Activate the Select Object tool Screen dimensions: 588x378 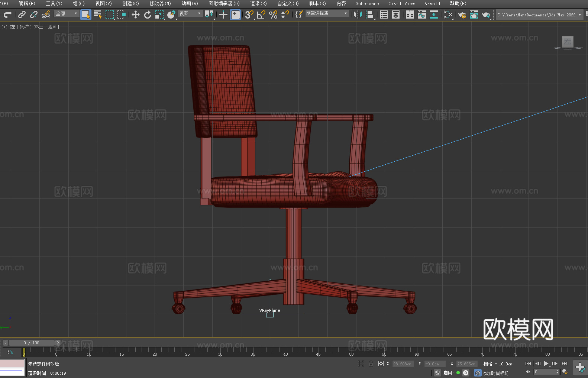click(86, 14)
